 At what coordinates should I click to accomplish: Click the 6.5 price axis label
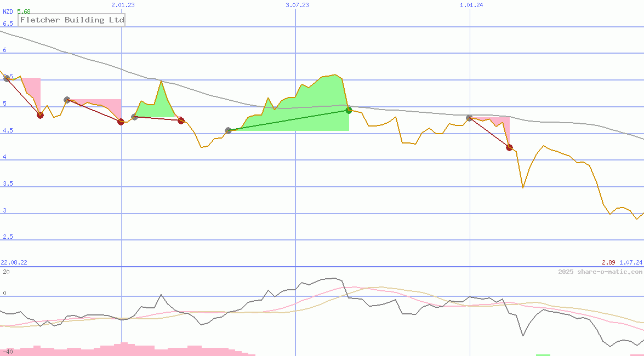point(8,24)
